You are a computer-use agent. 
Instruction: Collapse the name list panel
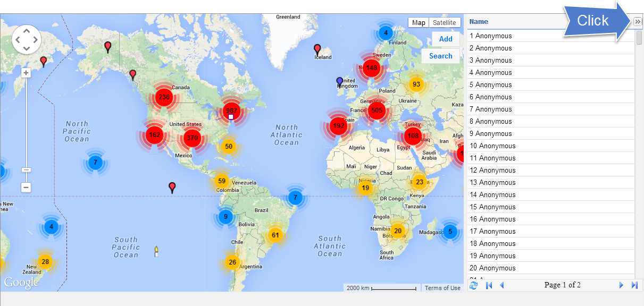[x=638, y=22]
